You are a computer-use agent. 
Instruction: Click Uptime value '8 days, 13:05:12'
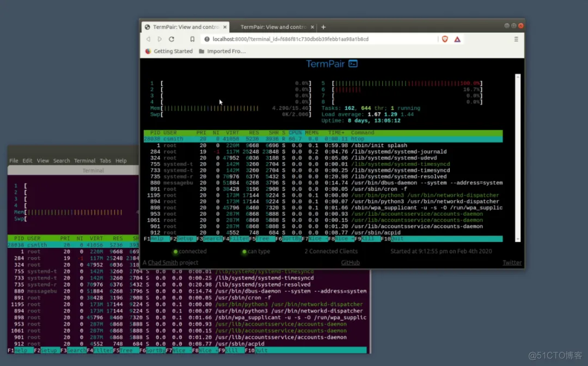pyautogui.click(x=374, y=121)
